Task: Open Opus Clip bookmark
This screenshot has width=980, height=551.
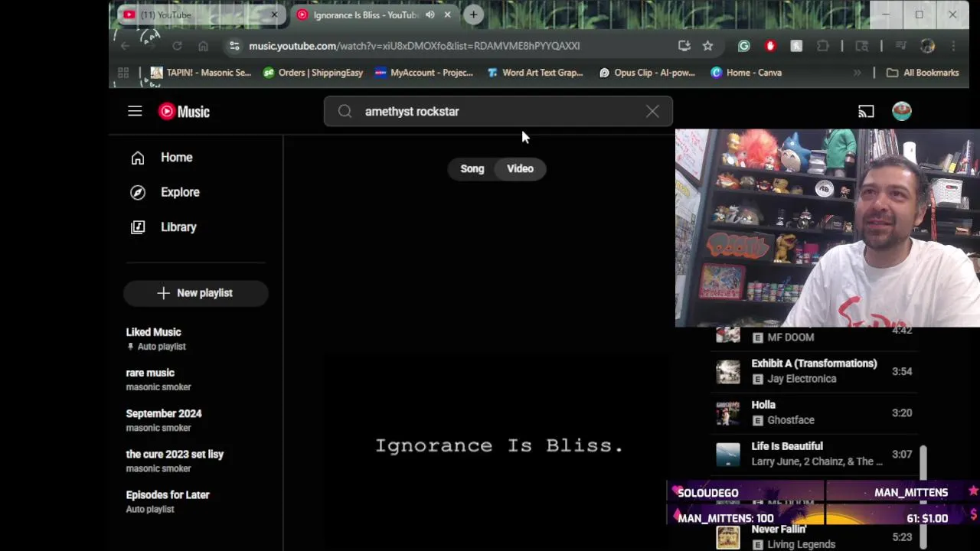Action: point(647,73)
